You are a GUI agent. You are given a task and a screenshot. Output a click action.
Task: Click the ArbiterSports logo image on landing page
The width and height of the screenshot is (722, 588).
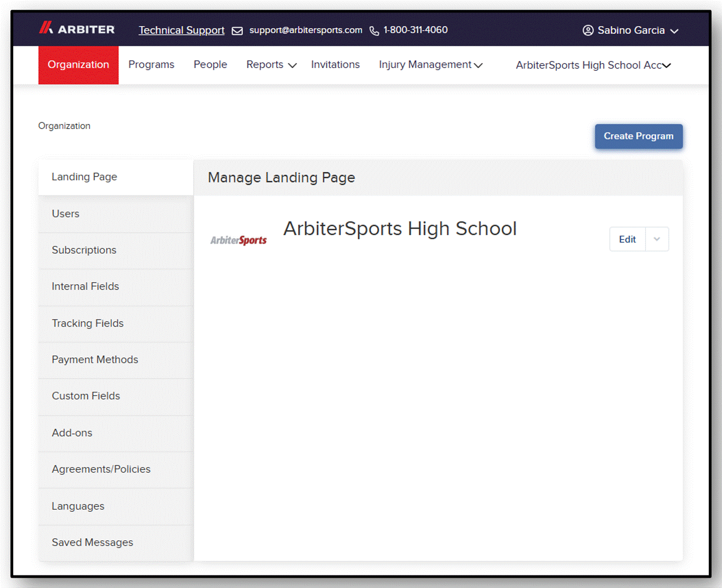239,240
